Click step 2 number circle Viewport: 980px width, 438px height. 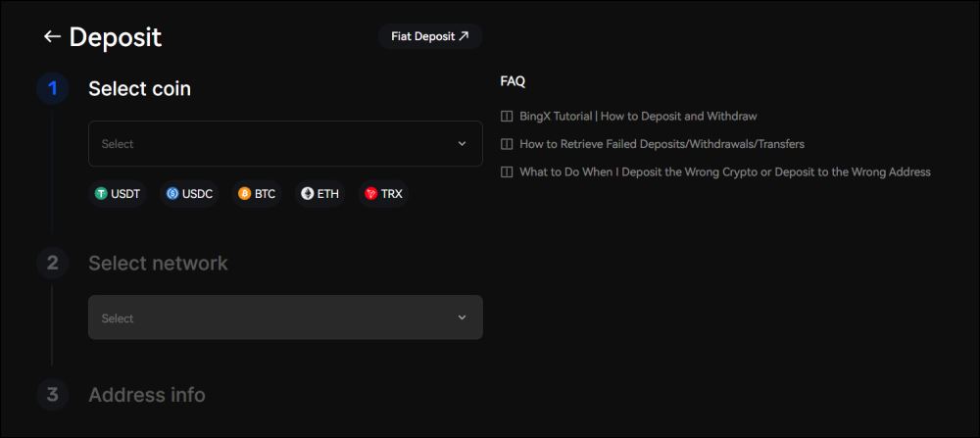click(x=53, y=263)
